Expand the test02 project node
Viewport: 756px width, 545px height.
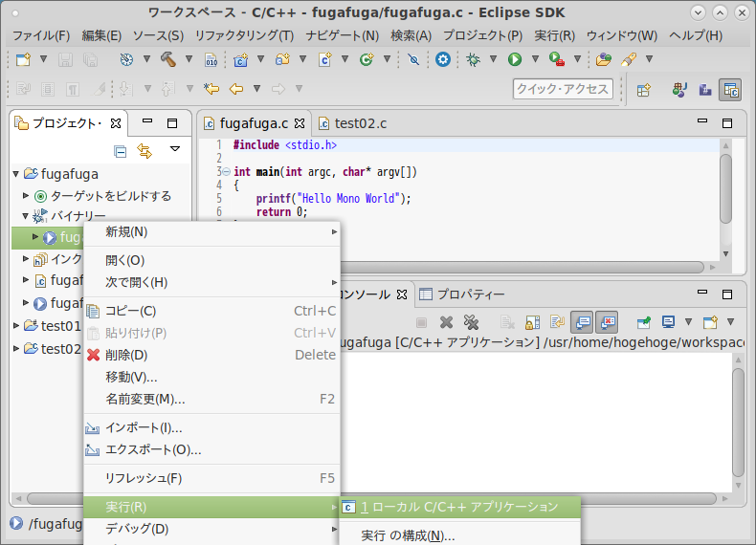point(16,348)
